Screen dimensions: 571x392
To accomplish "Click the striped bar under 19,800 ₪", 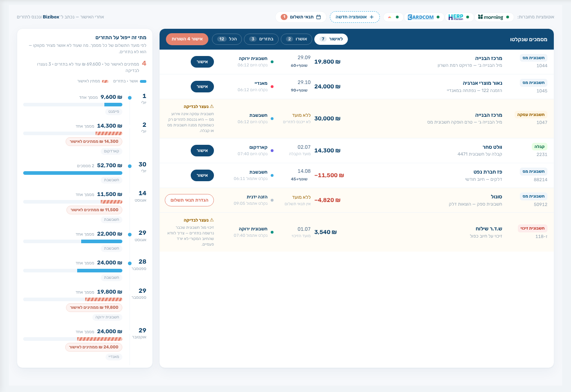I will click(x=104, y=300).
